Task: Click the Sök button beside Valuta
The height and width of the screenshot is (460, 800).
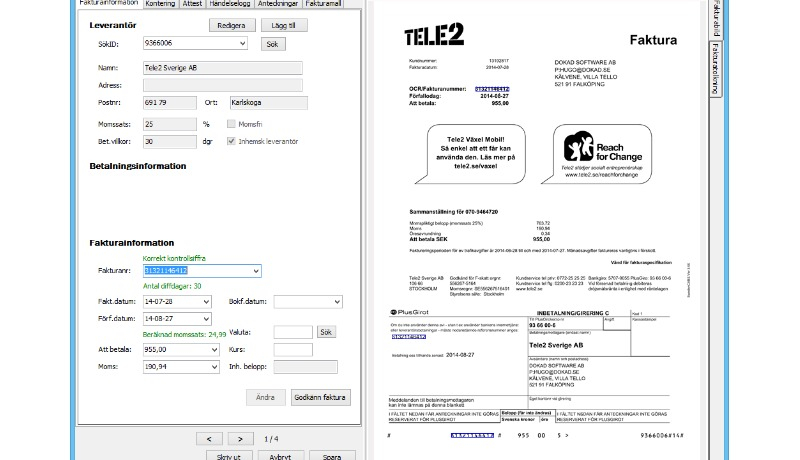Action: point(326,332)
